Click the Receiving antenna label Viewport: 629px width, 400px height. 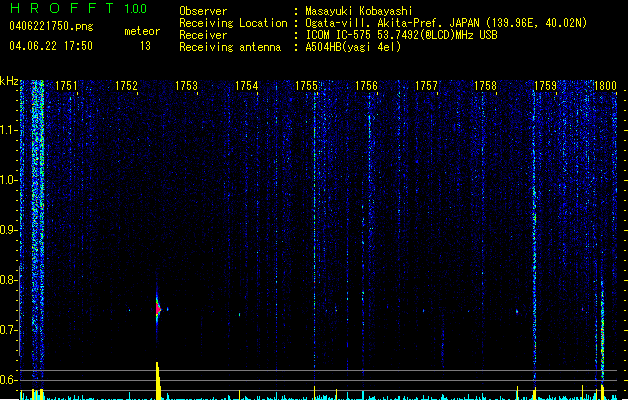(x=230, y=47)
